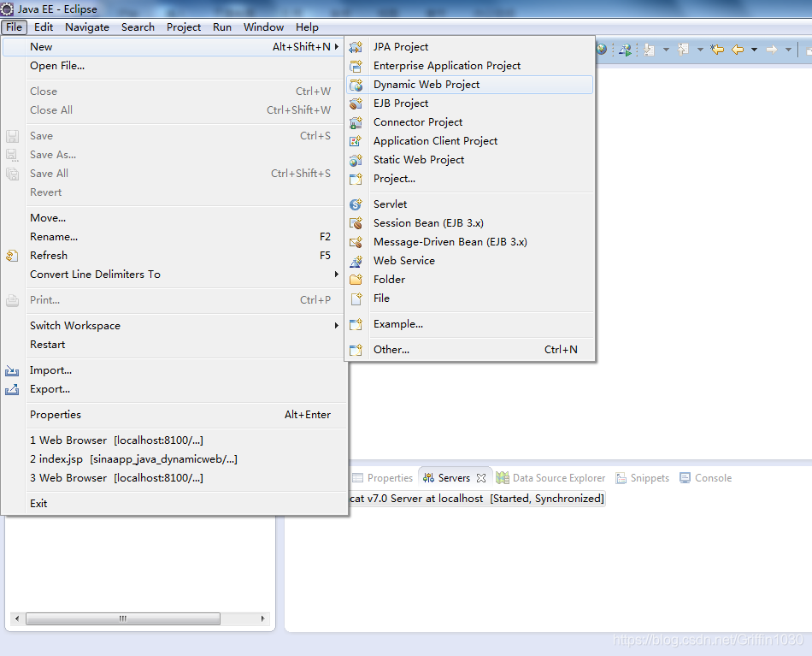
Task: Click the blank File icon in New submenu
Action: click(x=356, y=298)
